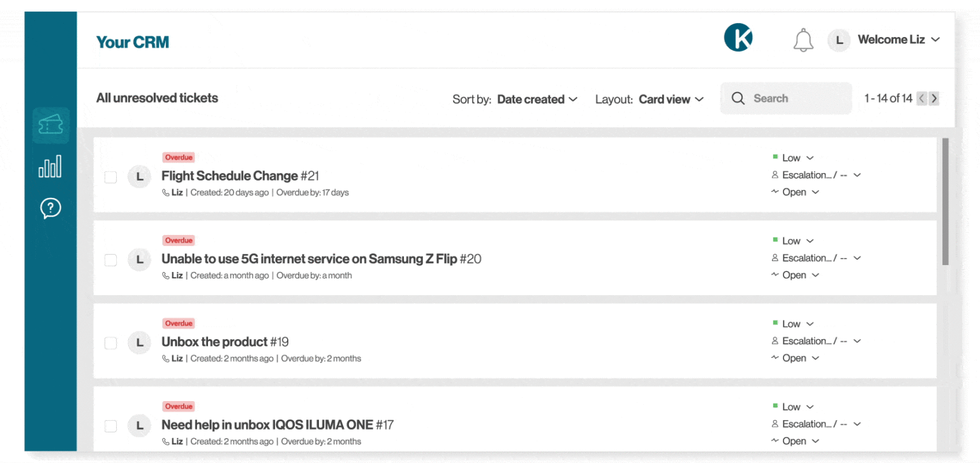Click the round K logo icon

tap(738, 38)
